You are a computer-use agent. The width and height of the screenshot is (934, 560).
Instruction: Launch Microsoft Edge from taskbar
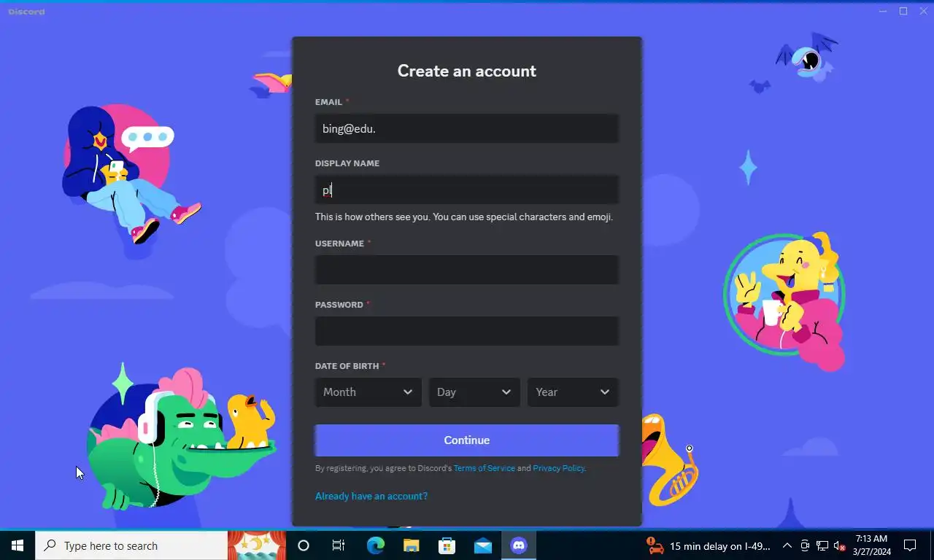[x=375, y=545]
